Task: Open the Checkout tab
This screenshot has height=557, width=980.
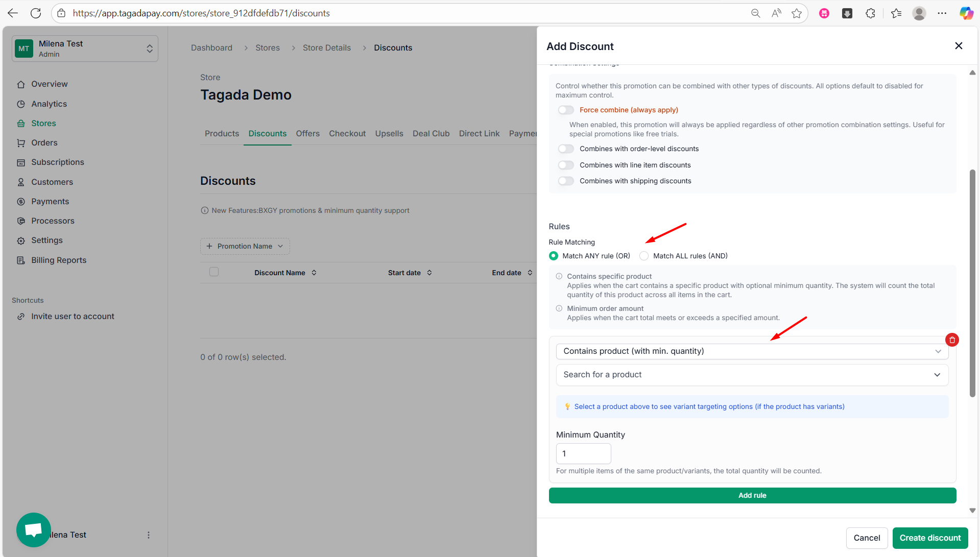Action: click(x=347, y=134)
